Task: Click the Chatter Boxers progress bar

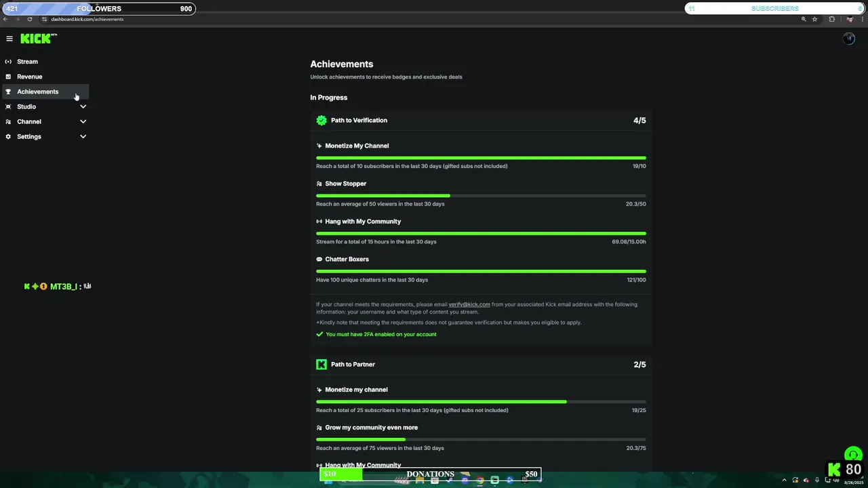Action: click(481, 272)
